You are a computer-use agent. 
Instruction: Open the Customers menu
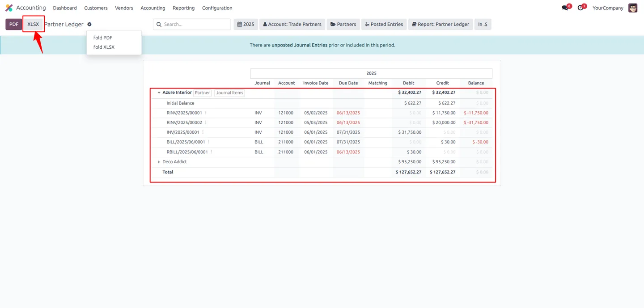(x=96, y=8)
